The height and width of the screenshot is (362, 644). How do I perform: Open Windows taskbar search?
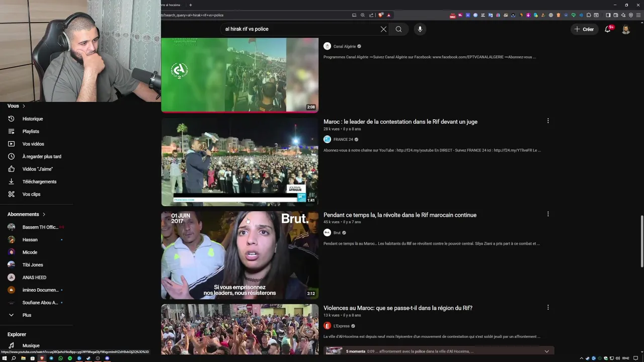click(x=14, y=358)
